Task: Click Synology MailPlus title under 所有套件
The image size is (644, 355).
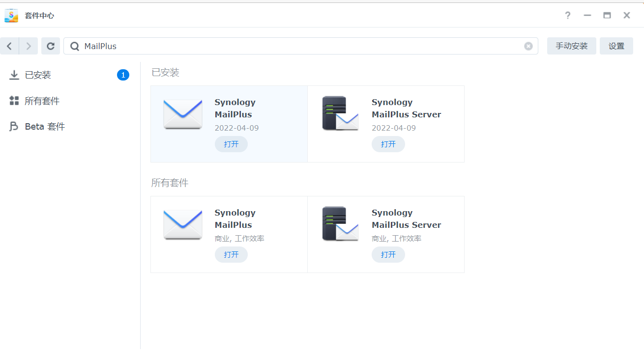Action: pyautogui.click(x=235, y=218)
